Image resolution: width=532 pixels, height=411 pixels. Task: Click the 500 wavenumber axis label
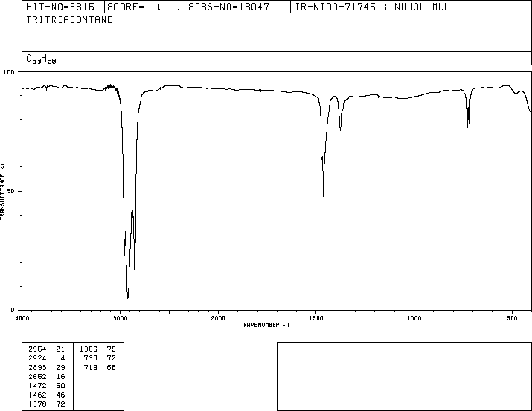512,318
